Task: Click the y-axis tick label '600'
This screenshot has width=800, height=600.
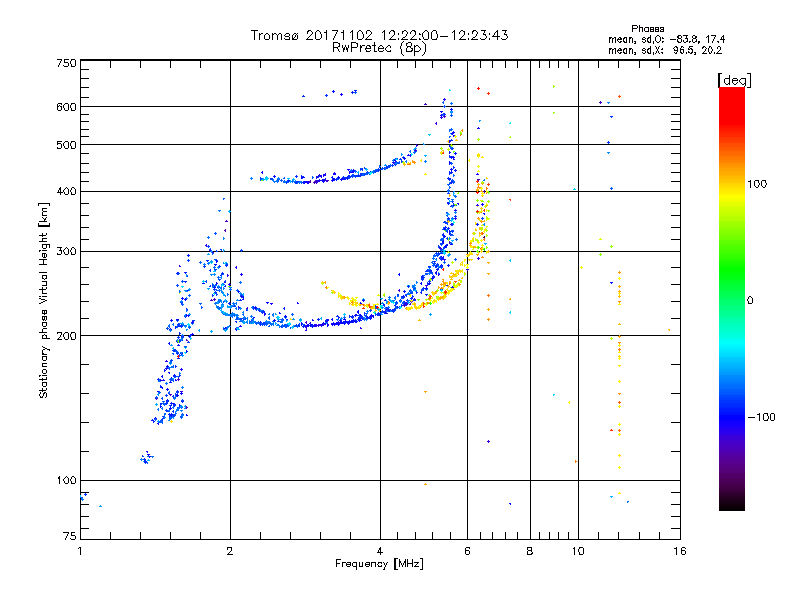Action: (x=66, y=107)
